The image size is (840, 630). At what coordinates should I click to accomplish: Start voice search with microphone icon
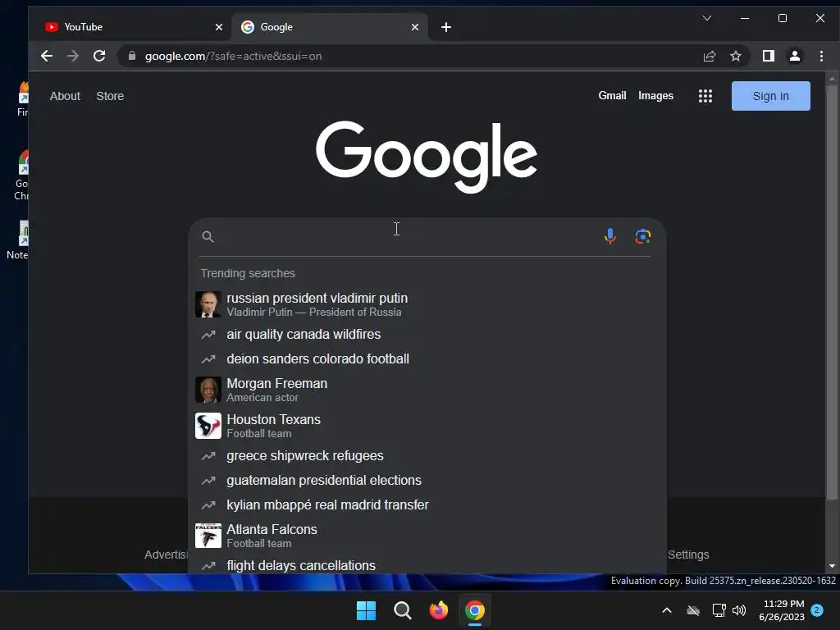click(609, 236)
